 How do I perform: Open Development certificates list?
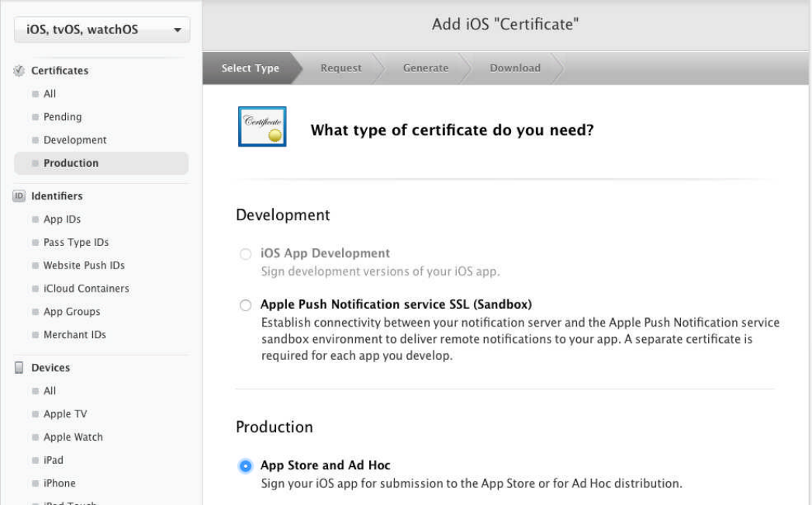click(x=75, y=140)
